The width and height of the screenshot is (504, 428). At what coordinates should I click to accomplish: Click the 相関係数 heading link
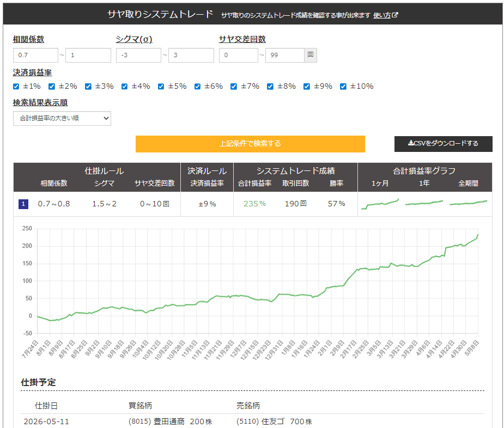[28, 39]
